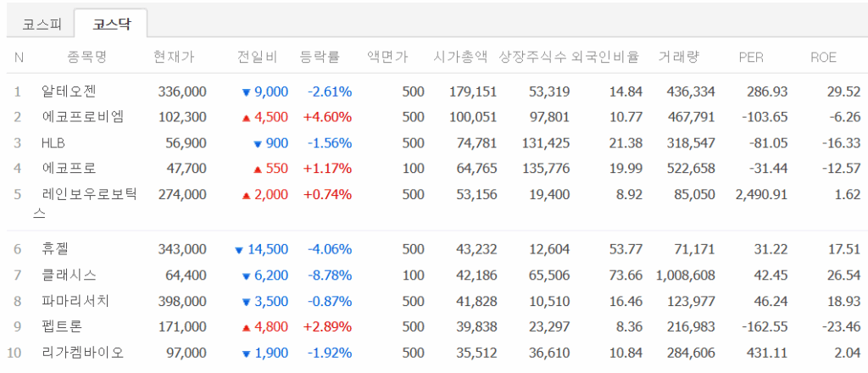Click the 상장주식수 column header
The width and height of the screenshot is (868, 373).
(532, 57)
